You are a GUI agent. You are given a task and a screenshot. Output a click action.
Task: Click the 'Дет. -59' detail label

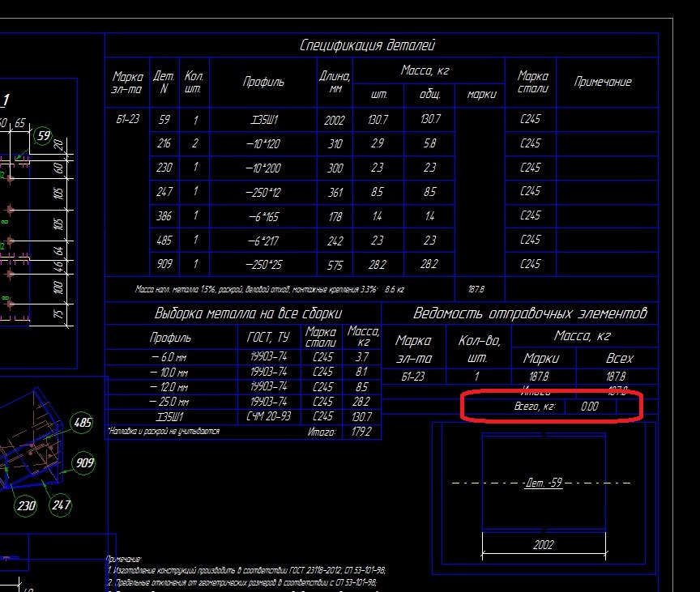coord(544,483)
